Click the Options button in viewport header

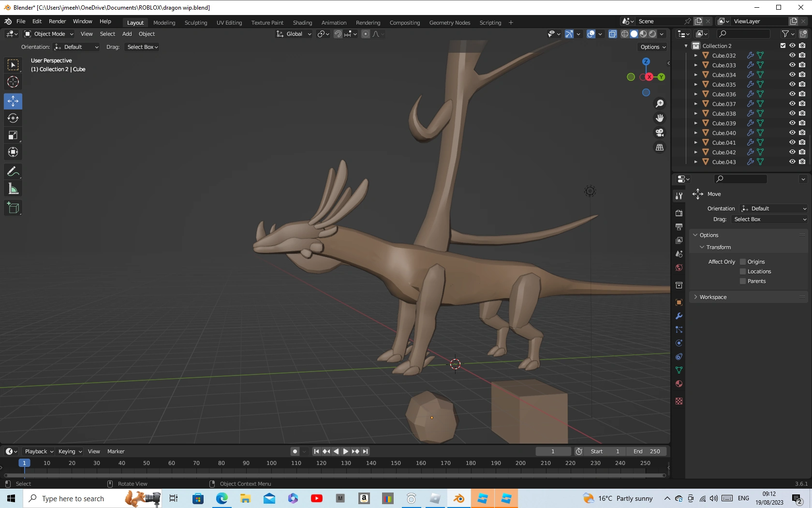coord(653,47)
